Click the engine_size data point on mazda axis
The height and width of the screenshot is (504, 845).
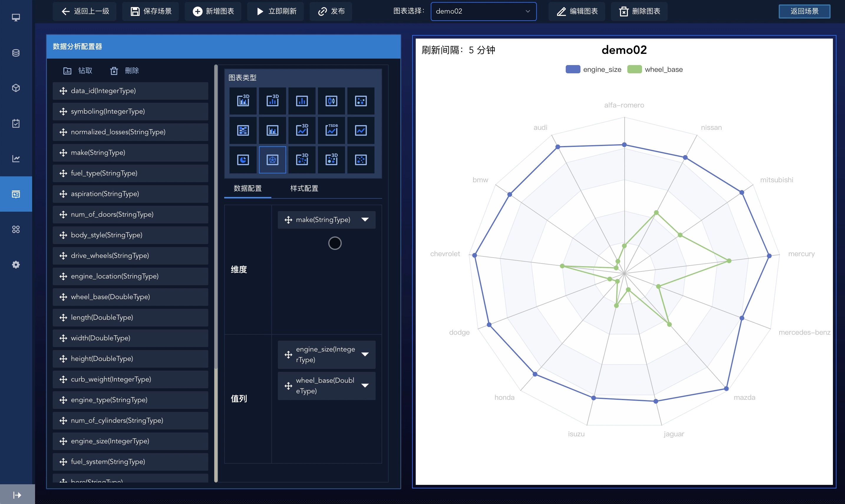pyautogui.click(x=726, y=389)
